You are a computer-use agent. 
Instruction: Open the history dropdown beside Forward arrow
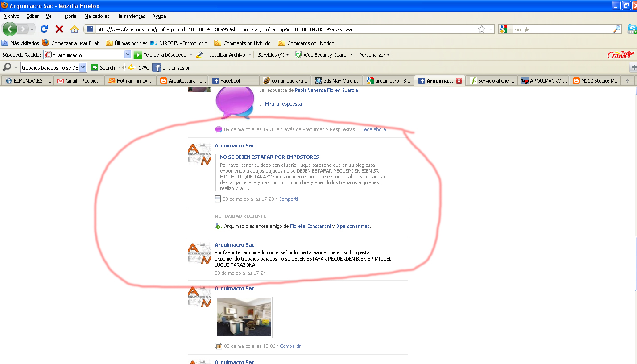tap(32, 29)
